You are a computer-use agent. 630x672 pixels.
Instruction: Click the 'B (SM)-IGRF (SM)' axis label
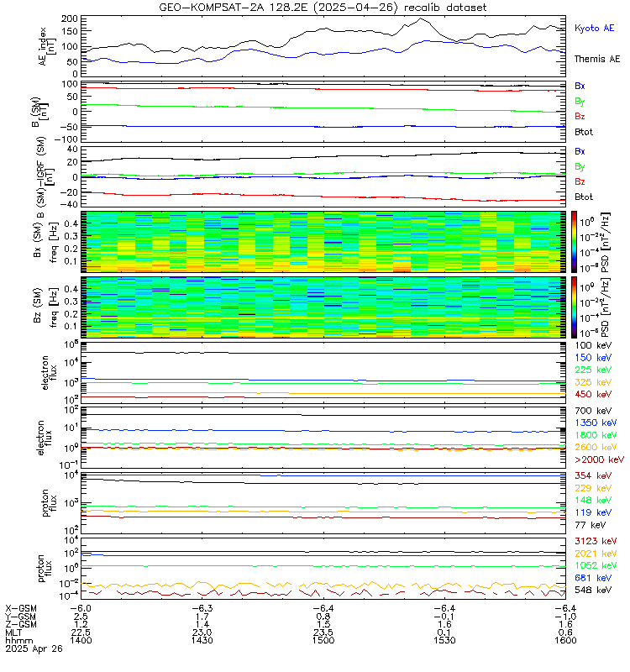click(45, 176)
